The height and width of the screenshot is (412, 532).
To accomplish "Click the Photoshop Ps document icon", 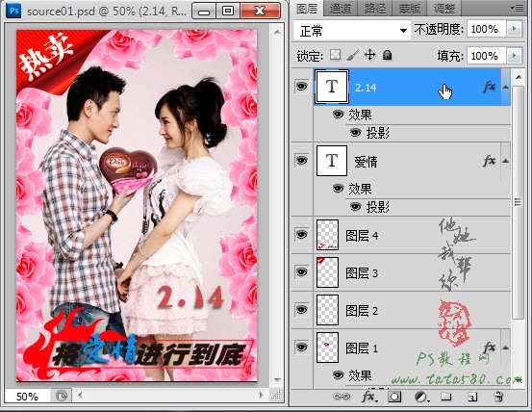I will tap(13, 11).
